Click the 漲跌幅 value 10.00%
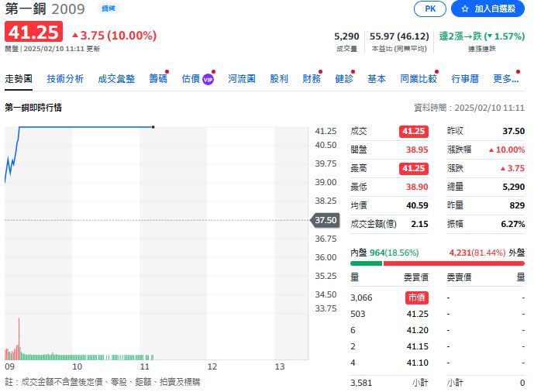Viewport: 534px width, 392px height. coord(507,150)
